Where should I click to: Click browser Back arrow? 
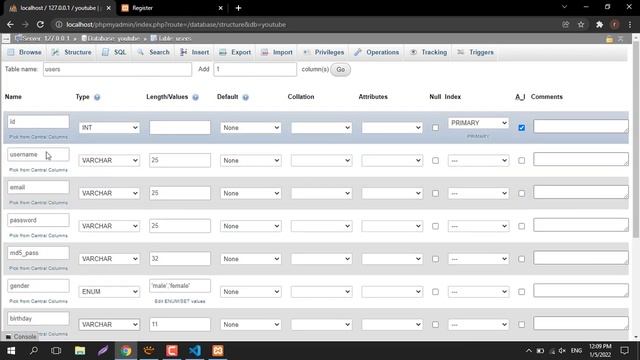tap(10, 24)
